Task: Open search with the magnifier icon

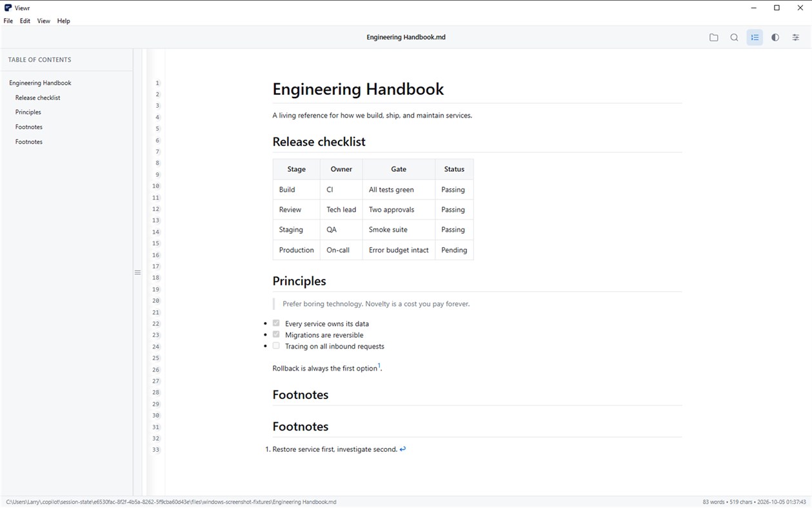Action: pos(734,37)
